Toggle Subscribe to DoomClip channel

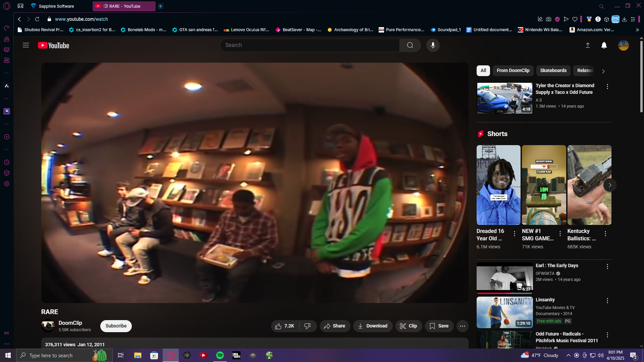(x=116, y=326)
